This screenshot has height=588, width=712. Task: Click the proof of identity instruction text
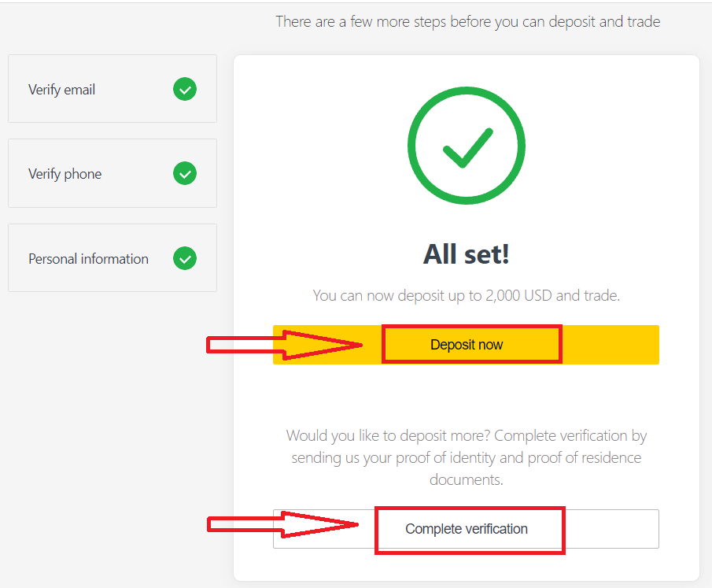tap(466, 457)
